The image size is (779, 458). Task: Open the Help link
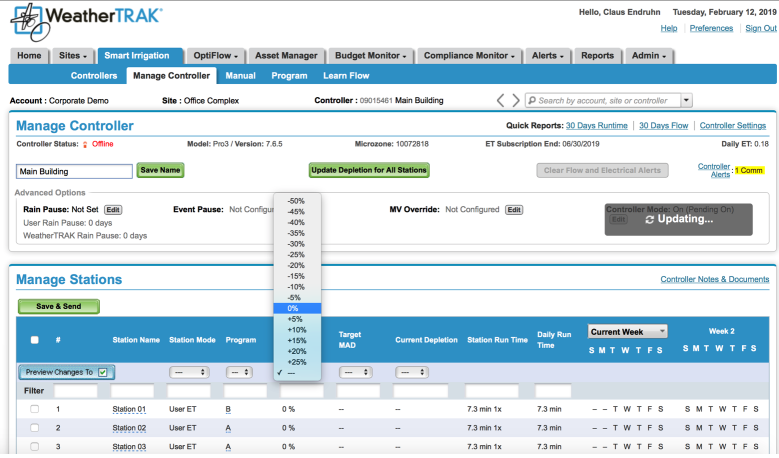tap(669, 28)
